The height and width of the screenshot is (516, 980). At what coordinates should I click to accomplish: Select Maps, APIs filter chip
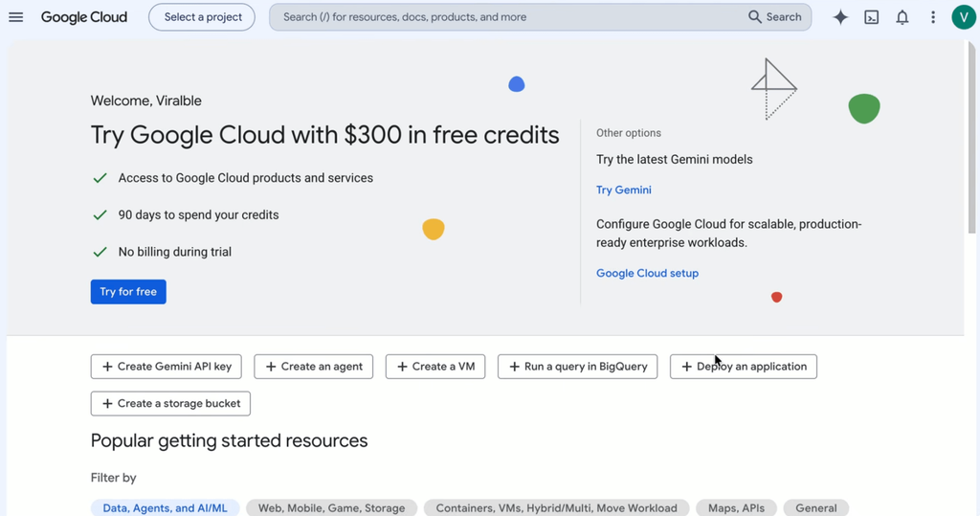tap(736, 508)
